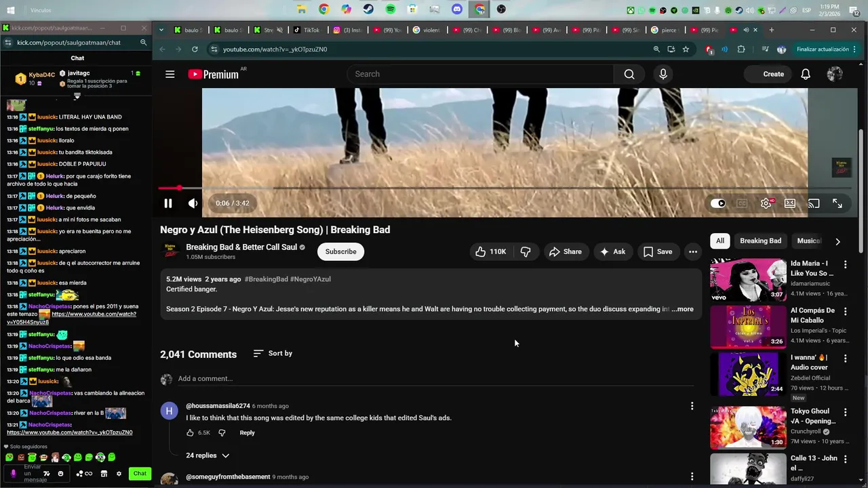Enter fullscreen mode in the player
868x488 pixels.
click(837, 203)
